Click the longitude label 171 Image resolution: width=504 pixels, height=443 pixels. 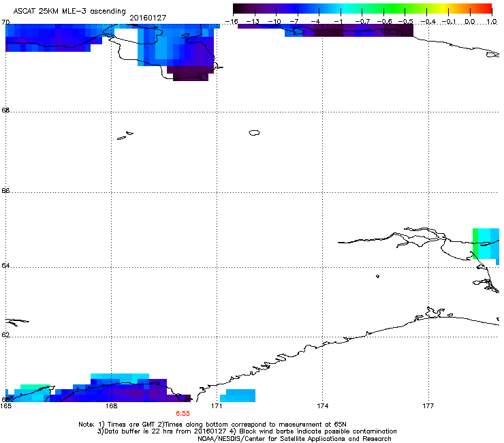pyautogui.click(x=217, y=406)
